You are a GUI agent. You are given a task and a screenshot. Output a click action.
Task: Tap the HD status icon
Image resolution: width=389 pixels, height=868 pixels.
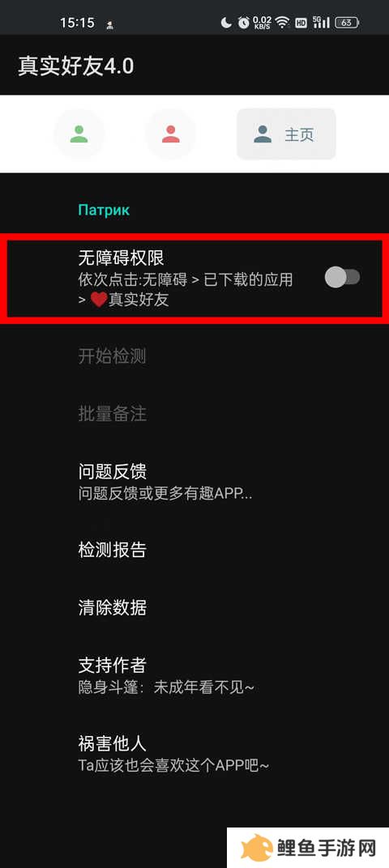301,23
